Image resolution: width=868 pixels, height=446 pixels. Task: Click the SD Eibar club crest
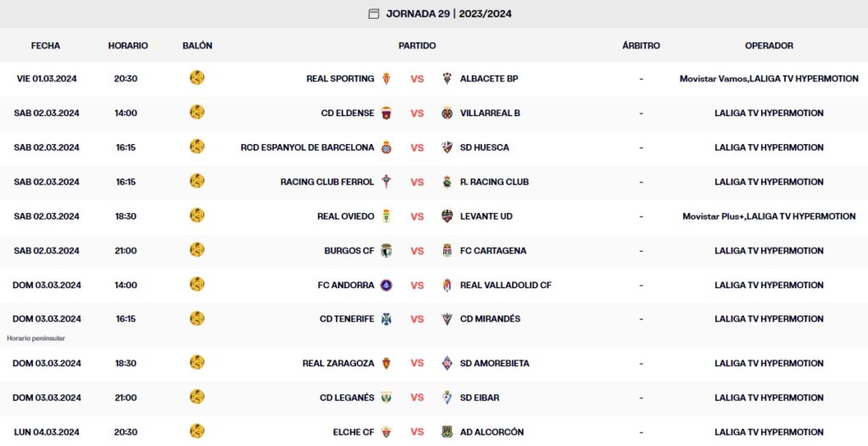point(447,398)
